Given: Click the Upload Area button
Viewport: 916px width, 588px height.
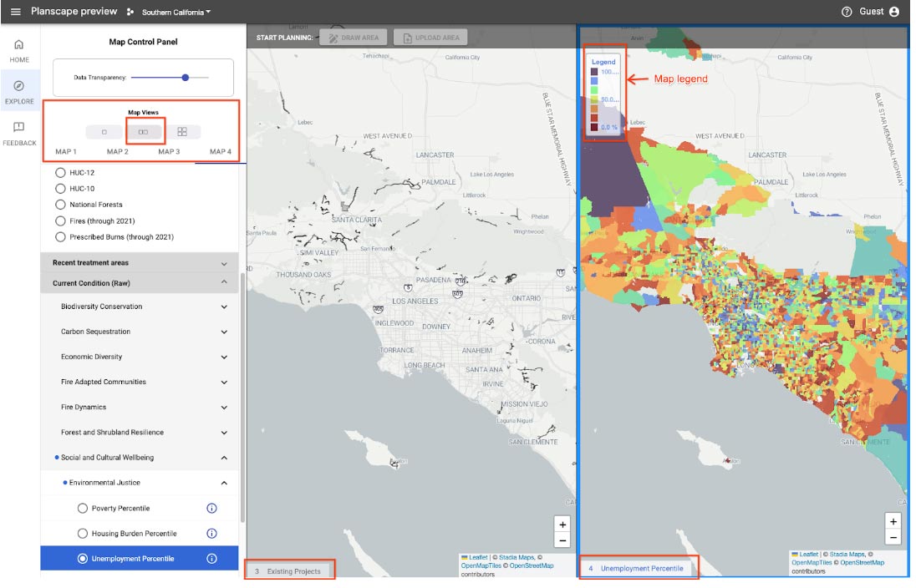Looking at the screenshot, I should 430,38.
